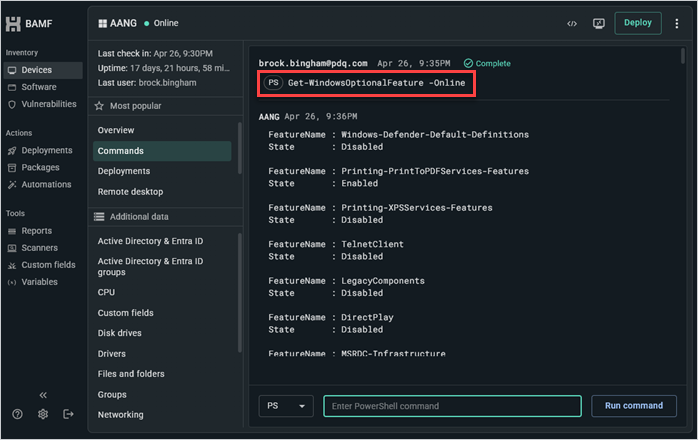Select Commands in device menu

162,151
